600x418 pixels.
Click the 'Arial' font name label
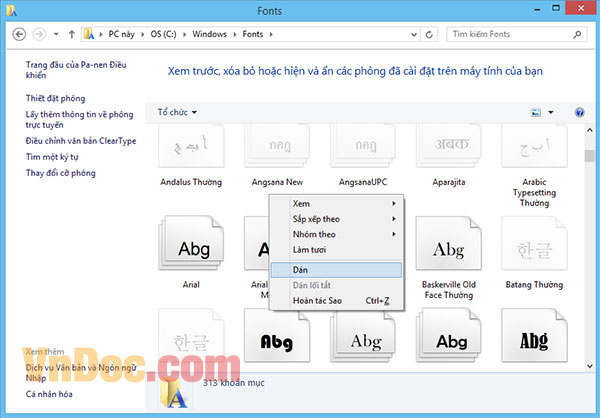191,284
